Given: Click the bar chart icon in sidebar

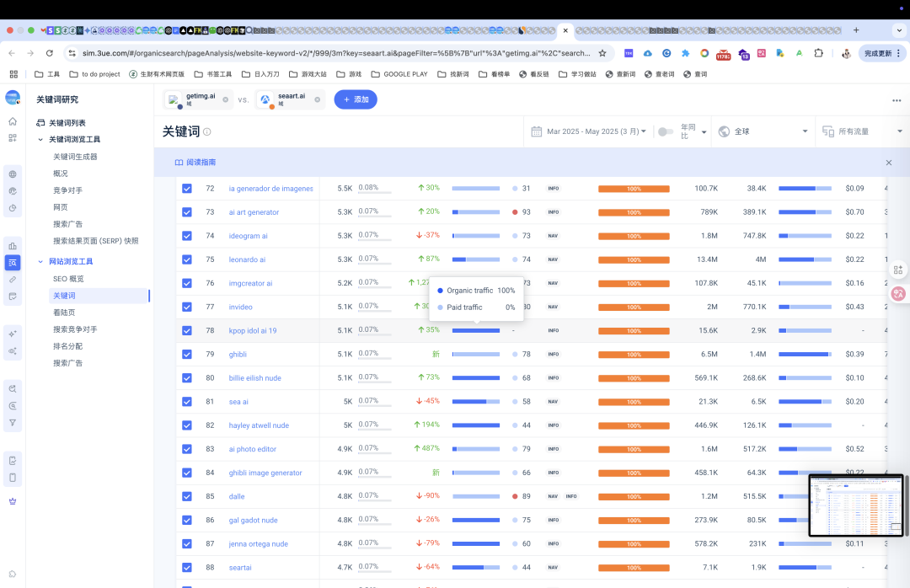Looking at the screenshot, I should (13, 245).
